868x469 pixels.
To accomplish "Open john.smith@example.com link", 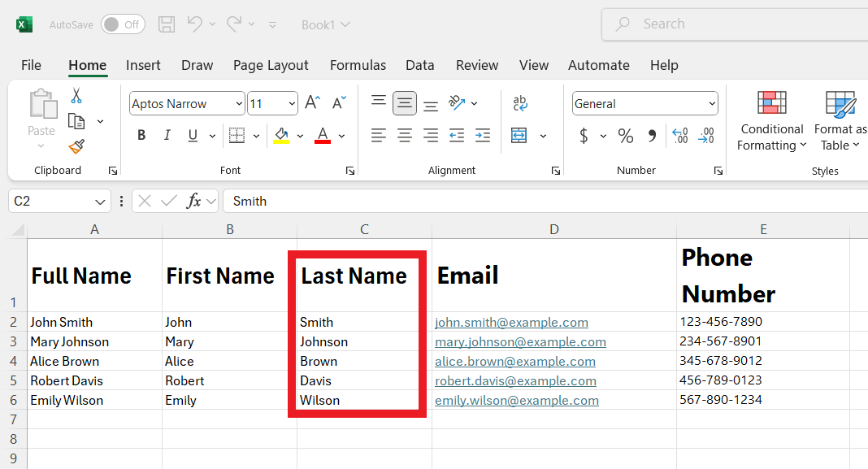I will [511, 322].
